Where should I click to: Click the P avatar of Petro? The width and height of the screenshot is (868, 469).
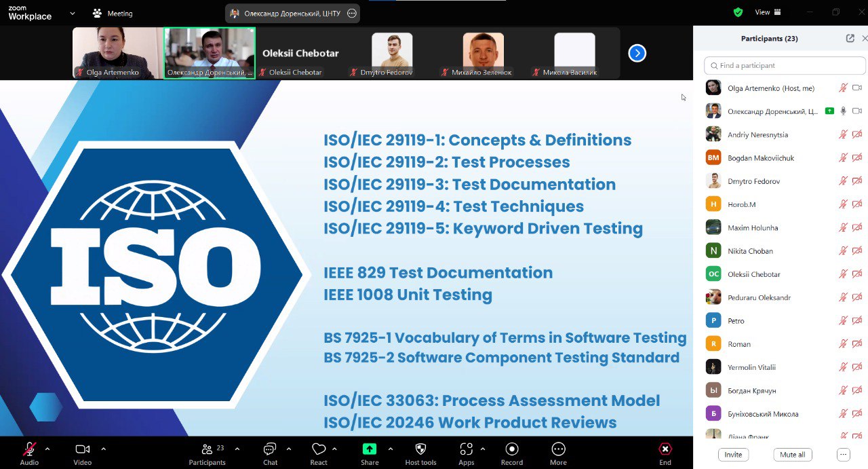713,320
